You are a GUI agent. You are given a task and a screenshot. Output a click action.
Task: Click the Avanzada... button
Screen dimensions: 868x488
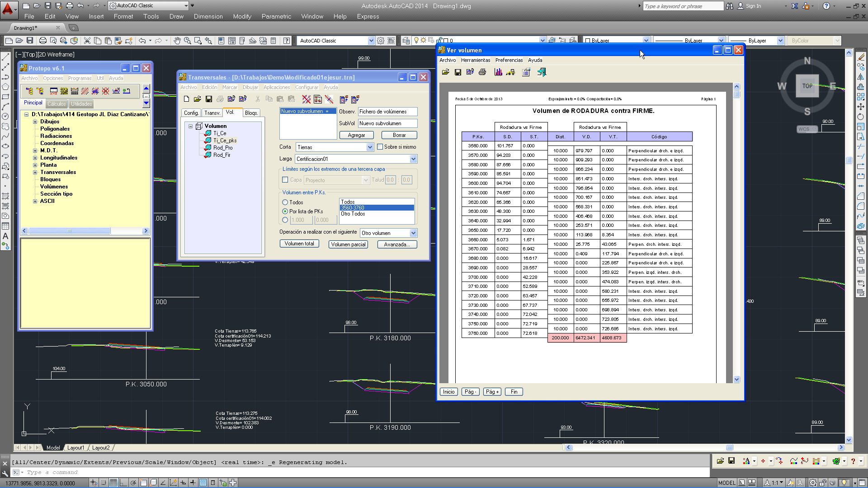point(396,244)
